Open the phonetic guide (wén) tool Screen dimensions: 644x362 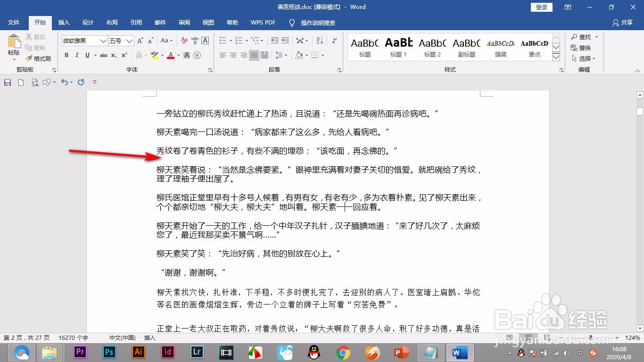click(195, 41)
